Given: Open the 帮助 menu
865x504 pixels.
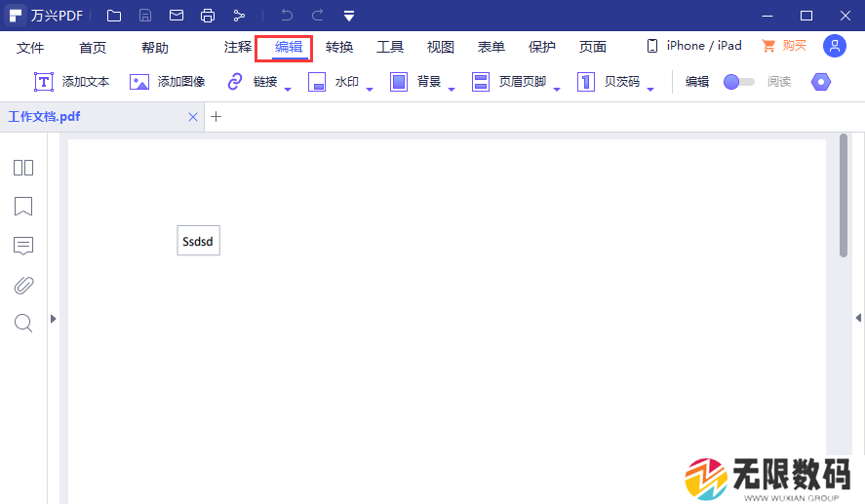Looking at the screenshot, I should pos(155,48).
